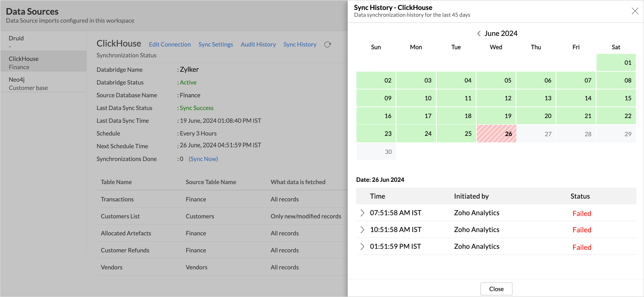Go to previous month in calendar

click(478, 34)
